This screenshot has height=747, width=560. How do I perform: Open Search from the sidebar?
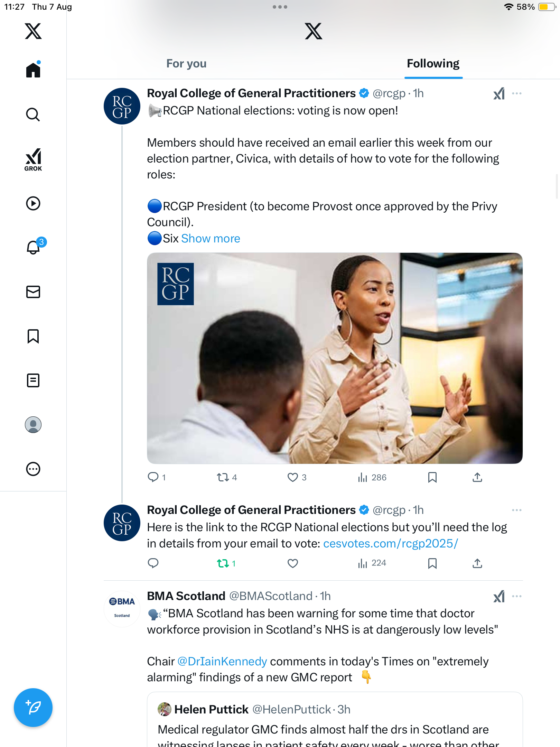pos(33,114)
